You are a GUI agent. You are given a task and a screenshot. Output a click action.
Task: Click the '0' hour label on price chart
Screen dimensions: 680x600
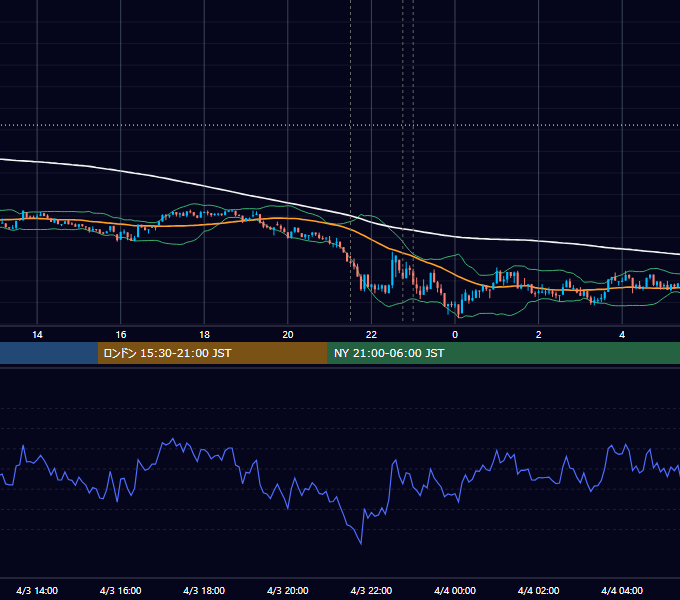click(455, 335)
